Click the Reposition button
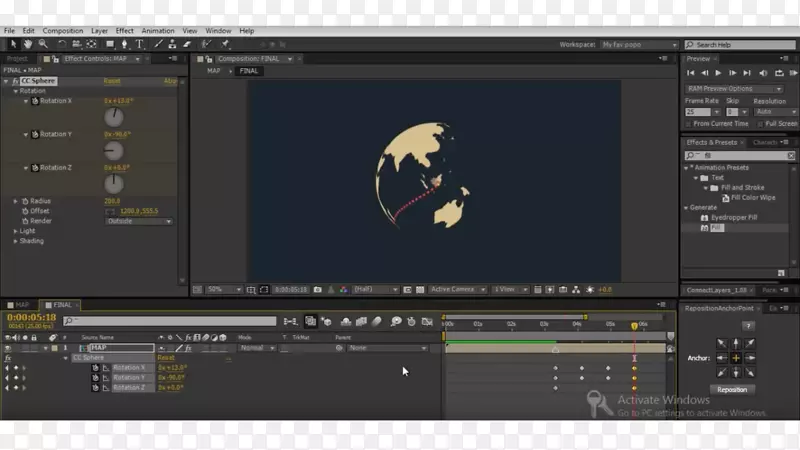Image resolution: width=800 pixels, height=450 pixels. (732, 390)
